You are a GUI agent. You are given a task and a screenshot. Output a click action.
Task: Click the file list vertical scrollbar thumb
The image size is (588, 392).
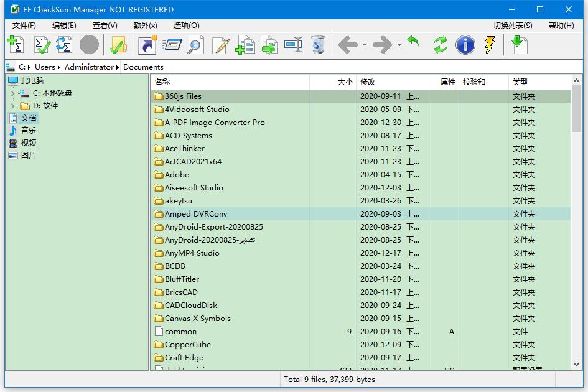pos(576,108)
